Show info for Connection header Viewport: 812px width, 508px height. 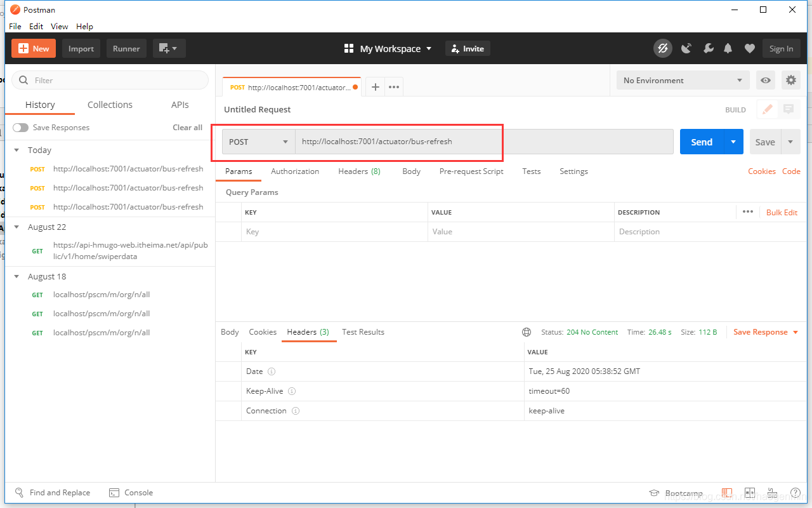pyautogui.click(x=296, y=411)
